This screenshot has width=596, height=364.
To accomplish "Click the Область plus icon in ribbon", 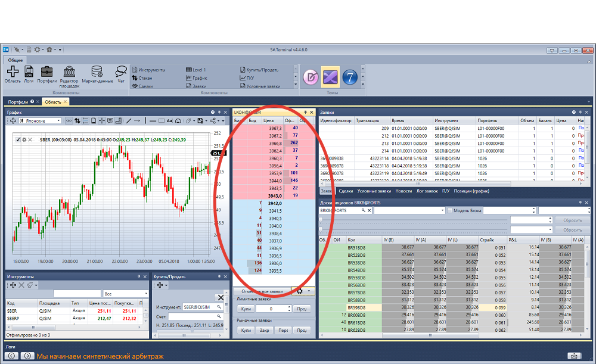I will 13,71.
